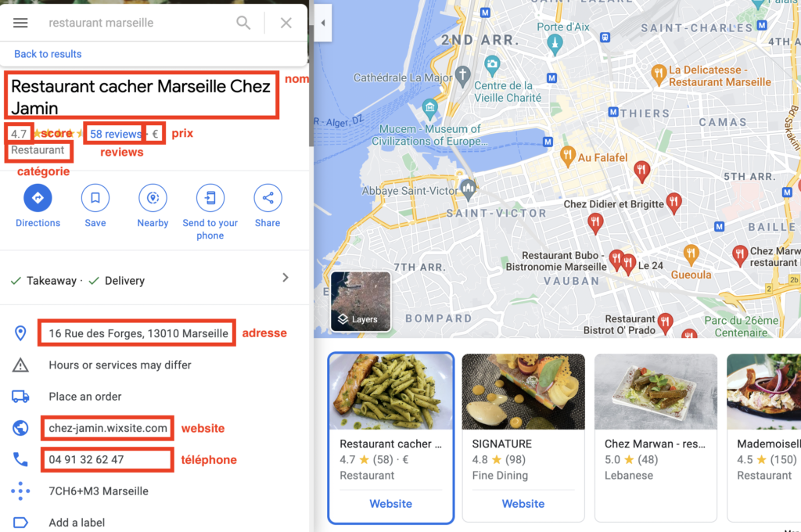
Task: Toggle the Layers map view
Action: coord(361,301)
